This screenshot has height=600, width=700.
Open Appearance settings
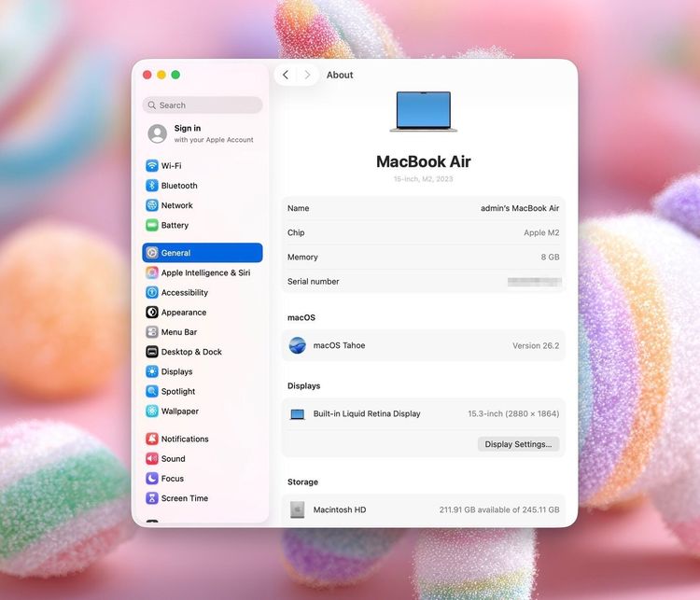203,312
